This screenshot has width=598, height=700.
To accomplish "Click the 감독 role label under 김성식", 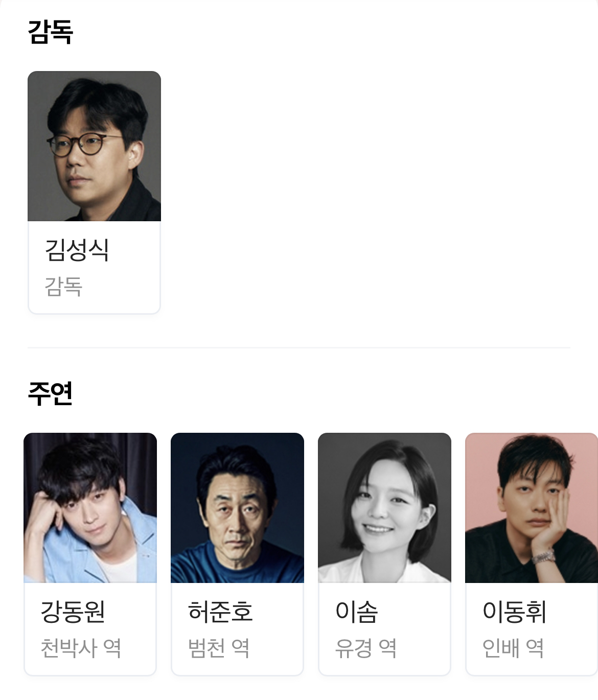I will coord(63,287).
